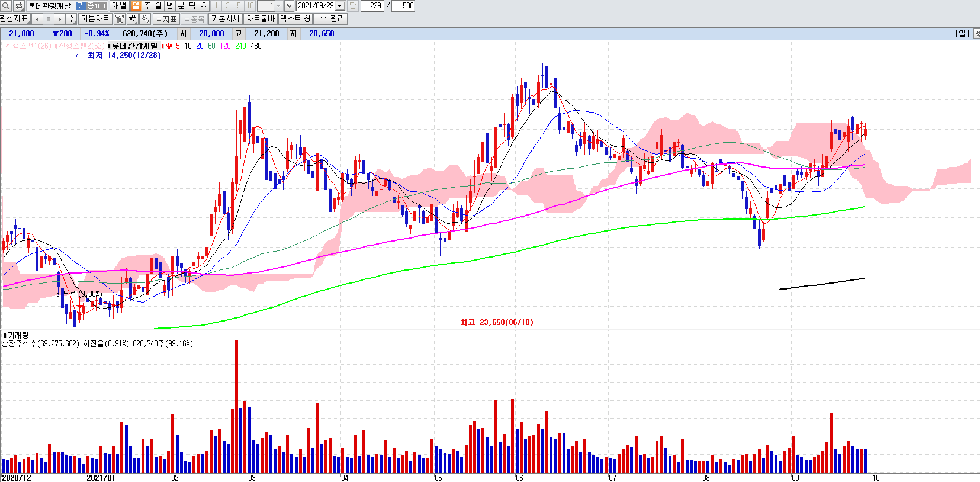Click the interval preset 3 button
The width and height of the screenshot is (980, 482).
pyautogui.click(x=227, y=6)
